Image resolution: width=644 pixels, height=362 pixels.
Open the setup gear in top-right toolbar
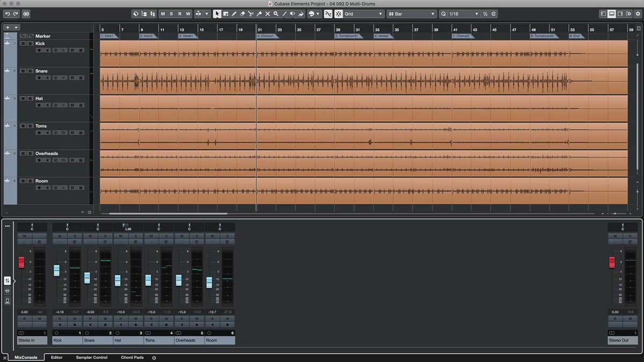pos(638,14)
